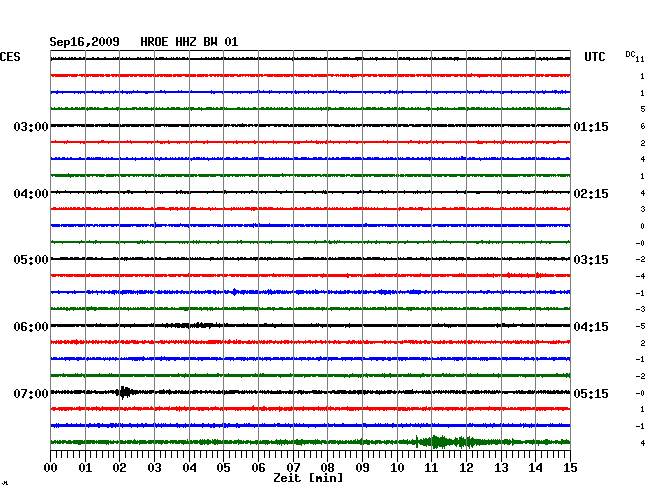650x494 pixels.
Task: Click the 09 minute axis label
Action: pos(362,468)
